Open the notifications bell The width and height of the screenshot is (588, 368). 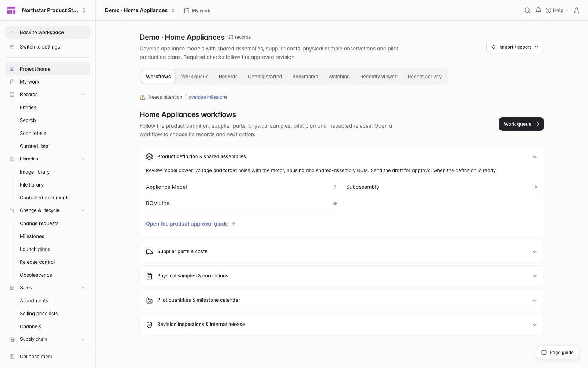tap(538, 10)
